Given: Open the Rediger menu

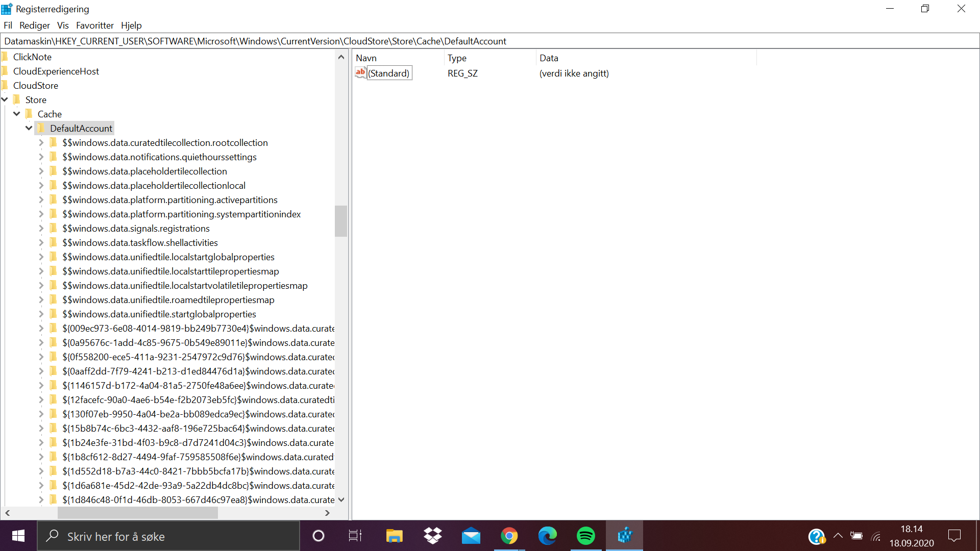Looking at the screenshot, I should point(35,26).
